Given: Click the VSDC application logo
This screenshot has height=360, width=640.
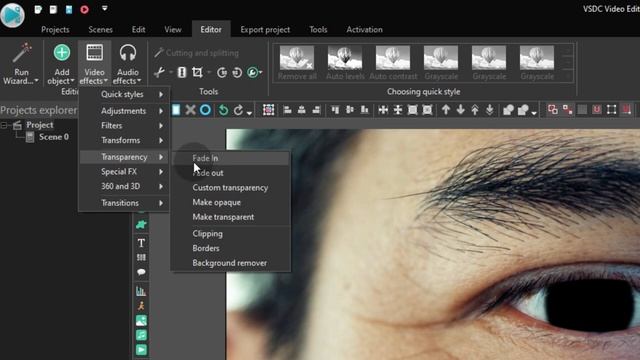Looking at the screenshot, I should pyautogui.click(x=12, y=15).
